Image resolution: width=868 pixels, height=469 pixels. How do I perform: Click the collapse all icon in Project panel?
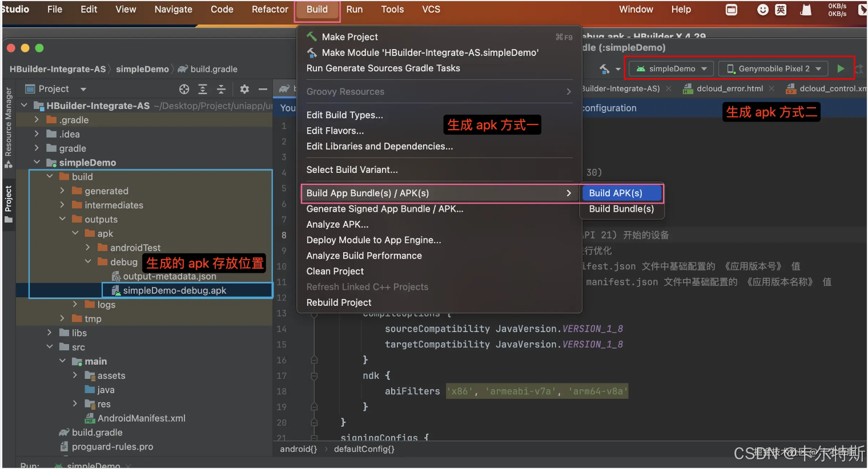click(221, 89)
